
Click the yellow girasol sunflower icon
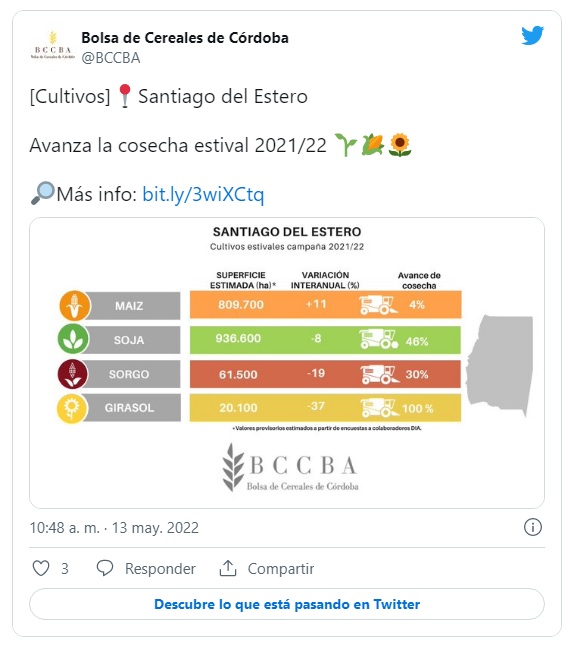[x=72, y=408]
